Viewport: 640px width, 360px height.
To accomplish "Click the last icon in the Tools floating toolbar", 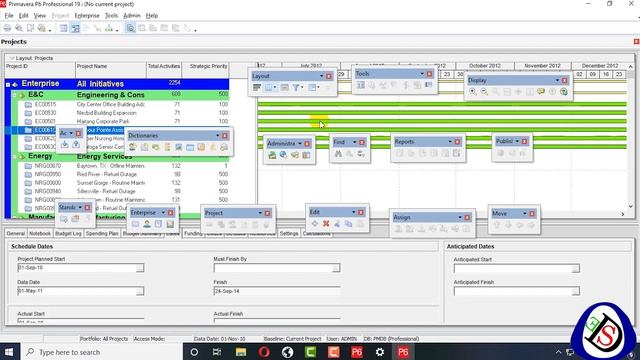I will pyautogui.click(x=429, y=85).
